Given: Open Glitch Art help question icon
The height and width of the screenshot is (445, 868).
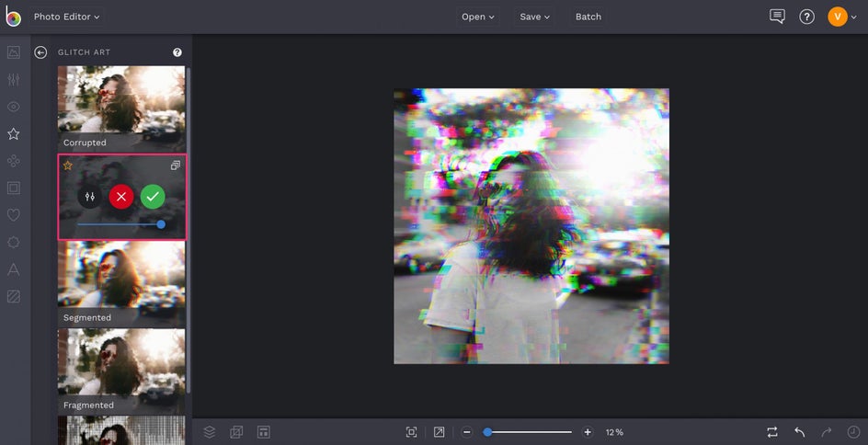Looking at the screenshot, I should tap(177, 52).
